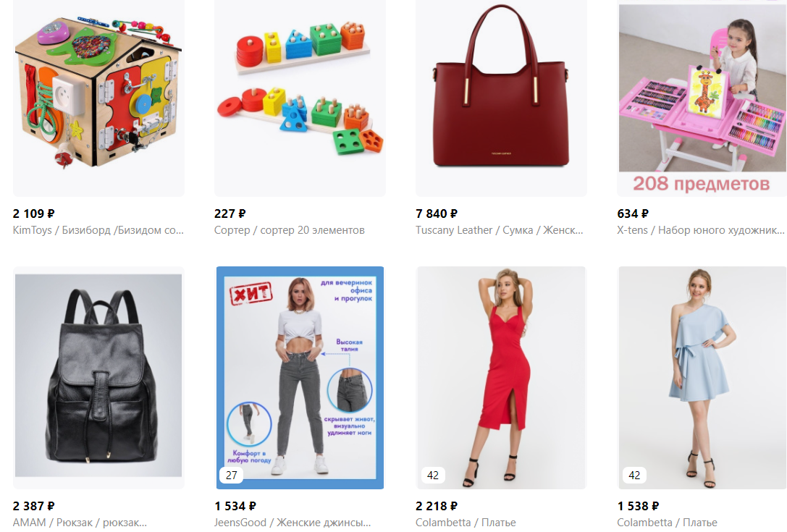Click the 2 109 ₽ busy board price
Viewport: 787px width, 532px height.
pyautogui.click(x=33, y=214)
